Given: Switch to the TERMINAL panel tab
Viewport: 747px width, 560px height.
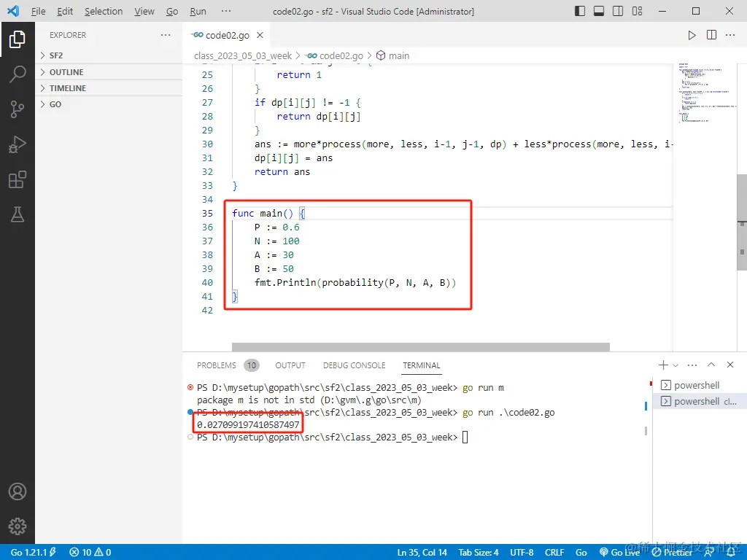Looking at the screenshot, I should point(421,365).
